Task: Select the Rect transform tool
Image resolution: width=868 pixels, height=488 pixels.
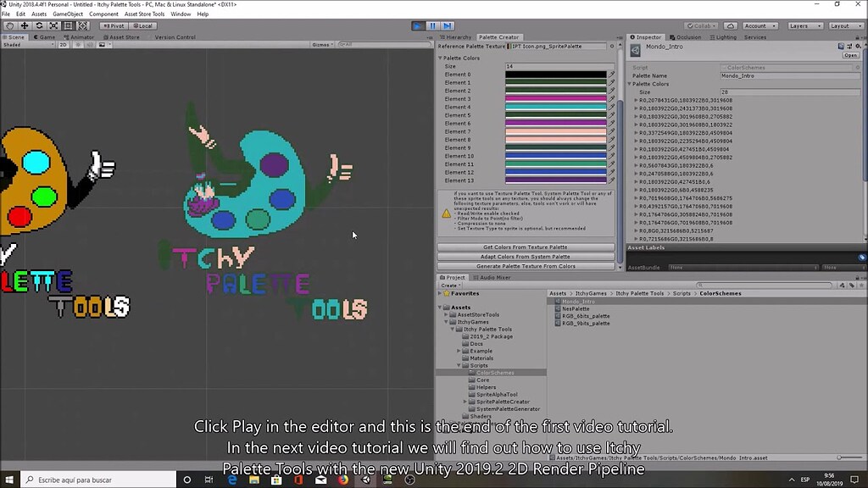Action: click(x=68, y=25)
